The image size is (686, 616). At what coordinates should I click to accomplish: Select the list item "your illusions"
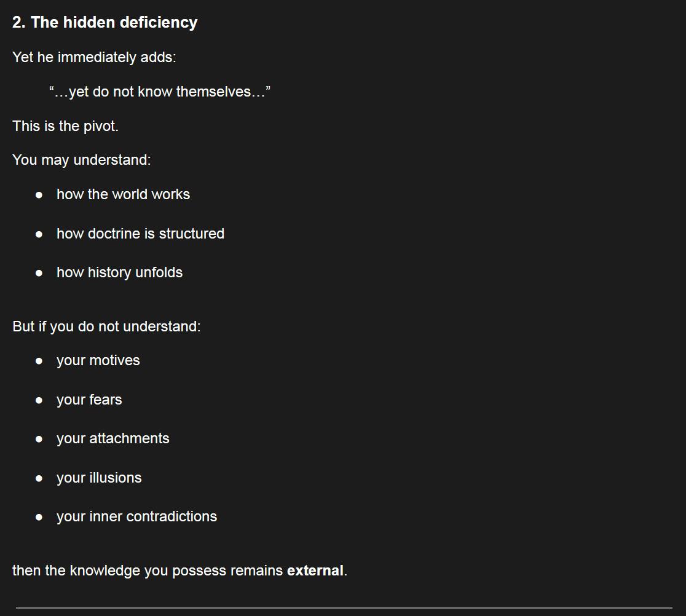(x=99, y=478)
